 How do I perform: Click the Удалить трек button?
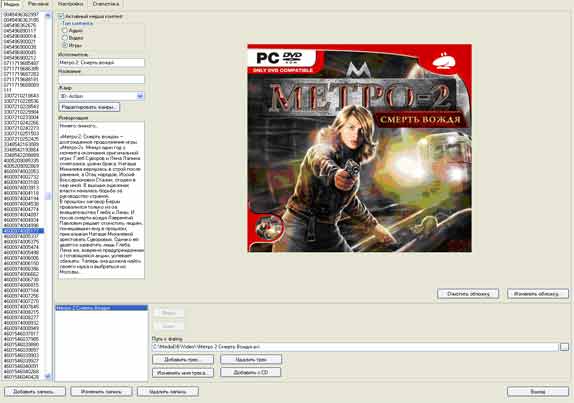[x=251, y=359]
